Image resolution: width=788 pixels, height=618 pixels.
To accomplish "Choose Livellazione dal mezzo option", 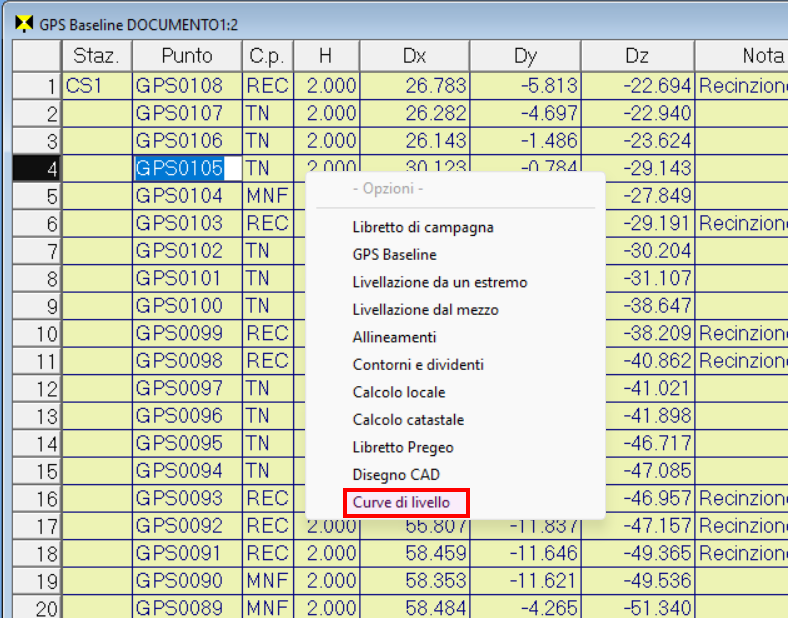I will (x=425, y=310).
